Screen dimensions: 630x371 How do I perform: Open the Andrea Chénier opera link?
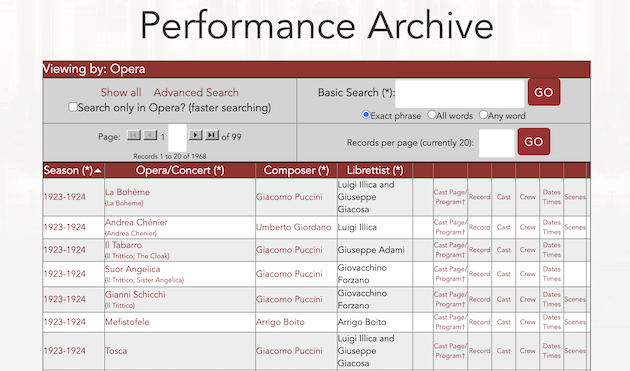point(136,222)
